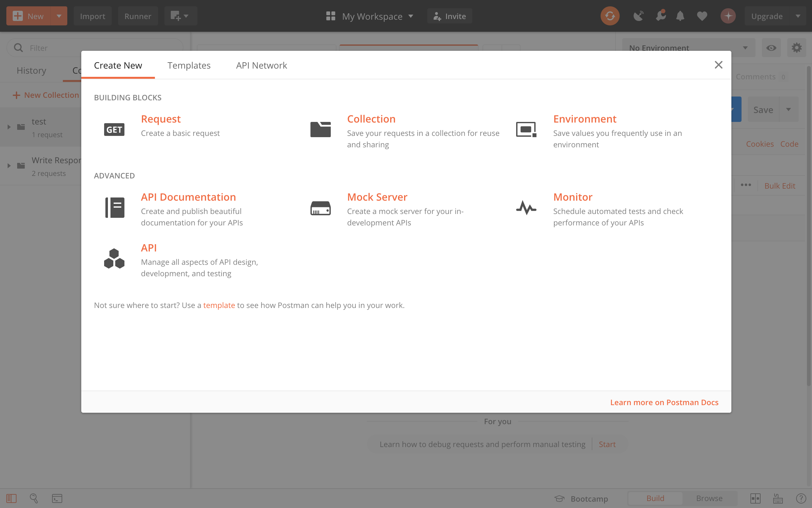Viewport: 812px width, 508px height.
Task: Open the API Network tab
Action: coord(261,65)
